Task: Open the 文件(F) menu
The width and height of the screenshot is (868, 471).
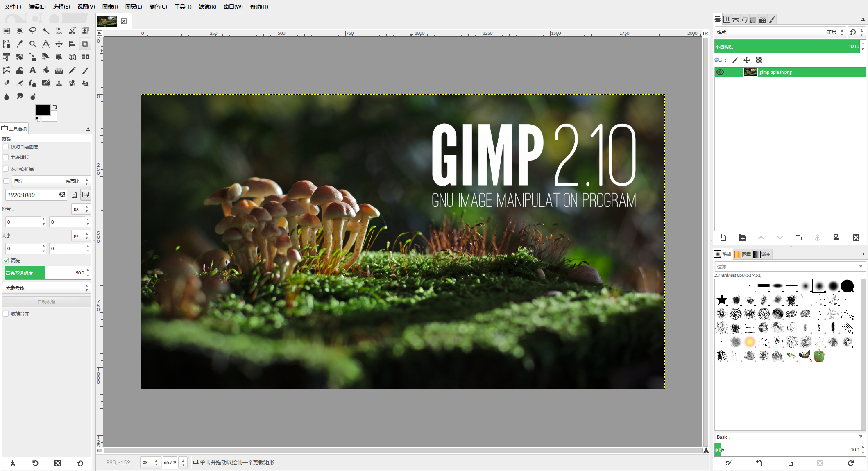Action: [x=13, y=7]
